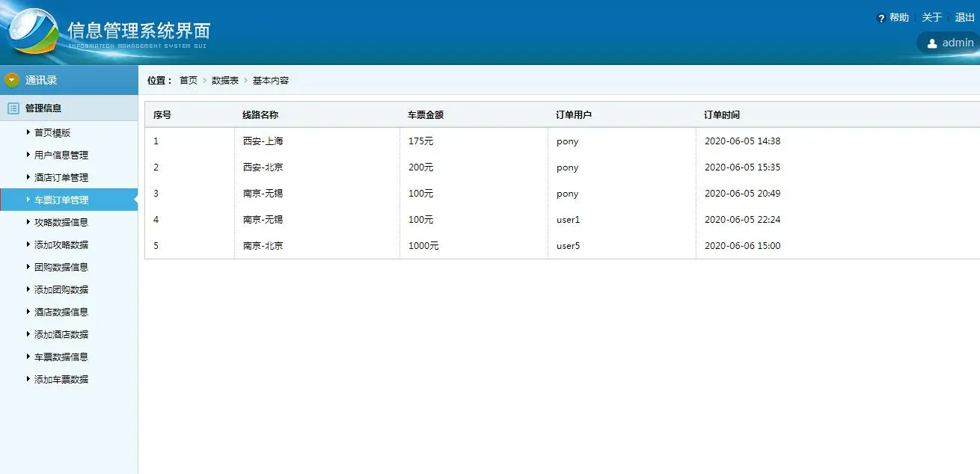Select the 西安-上海 route cell
The image size is (980, 474).
263,141
